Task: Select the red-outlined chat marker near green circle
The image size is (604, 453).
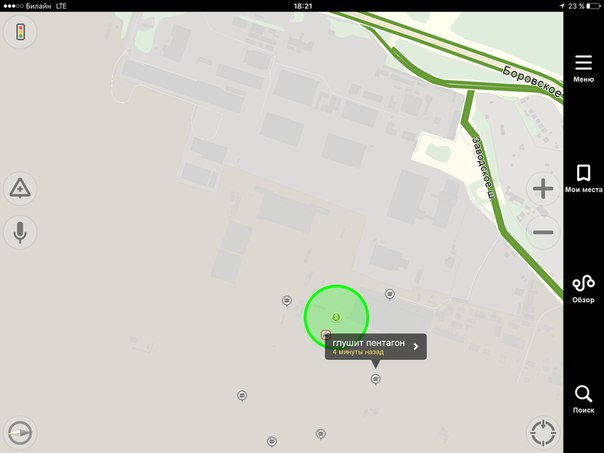Action: [x=326, y=334]
